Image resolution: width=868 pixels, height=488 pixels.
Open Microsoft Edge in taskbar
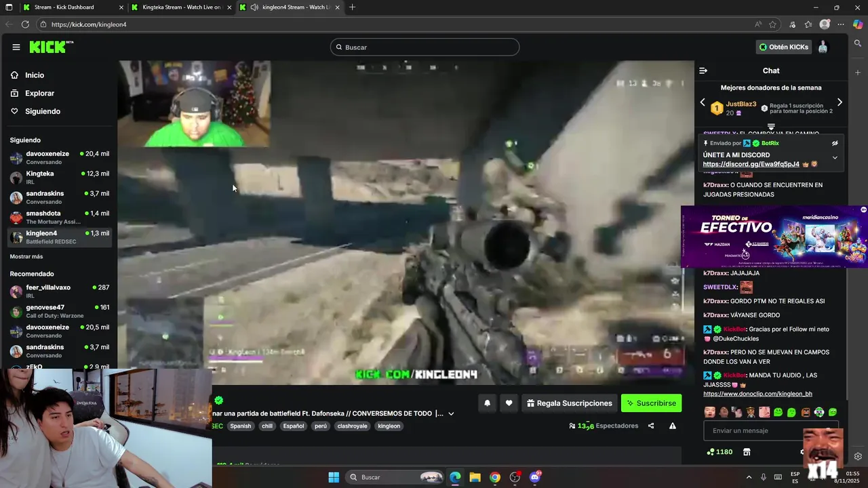tap(455, 477)
